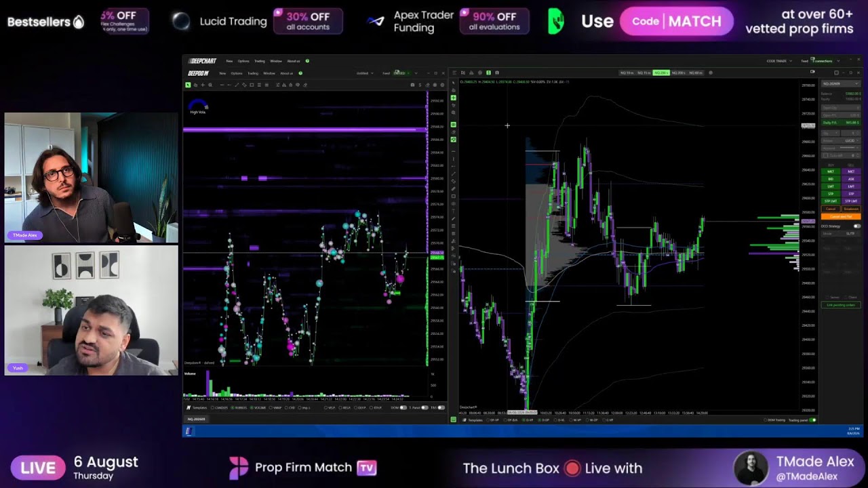The image size is (868, 488).
Task: Open the Trading menu in Deepdom
Action: point(253,73)
